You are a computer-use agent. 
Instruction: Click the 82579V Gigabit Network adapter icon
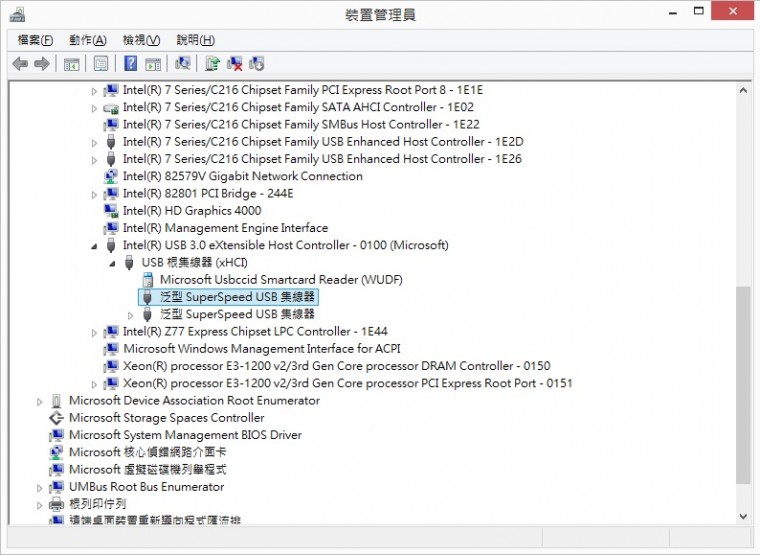pyautogui.click(x=111, y=176)
